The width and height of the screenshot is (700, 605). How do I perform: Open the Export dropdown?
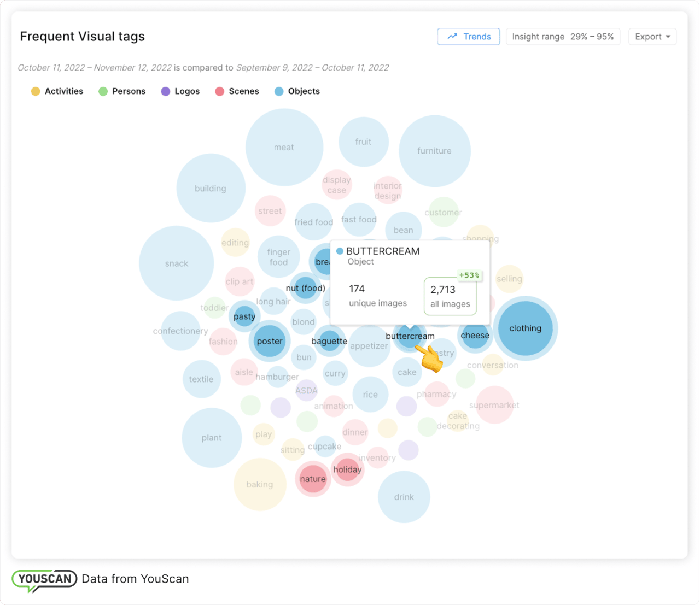[652, 37]
